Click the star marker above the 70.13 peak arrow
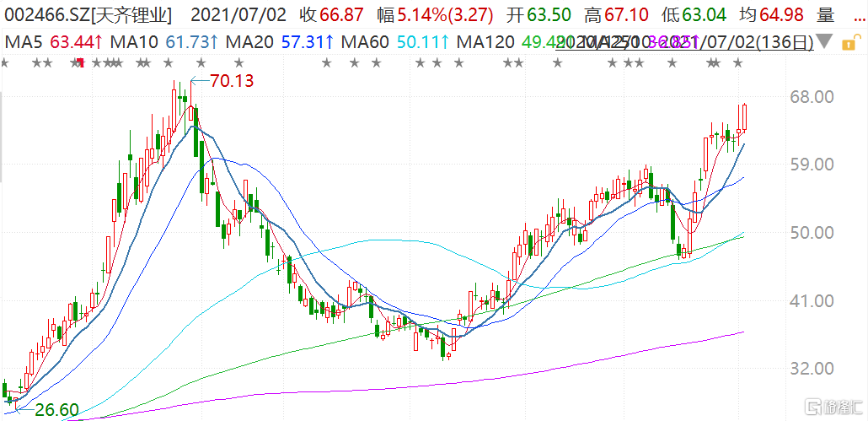Viewport: 868px width, 421px height. pos(201,63)
